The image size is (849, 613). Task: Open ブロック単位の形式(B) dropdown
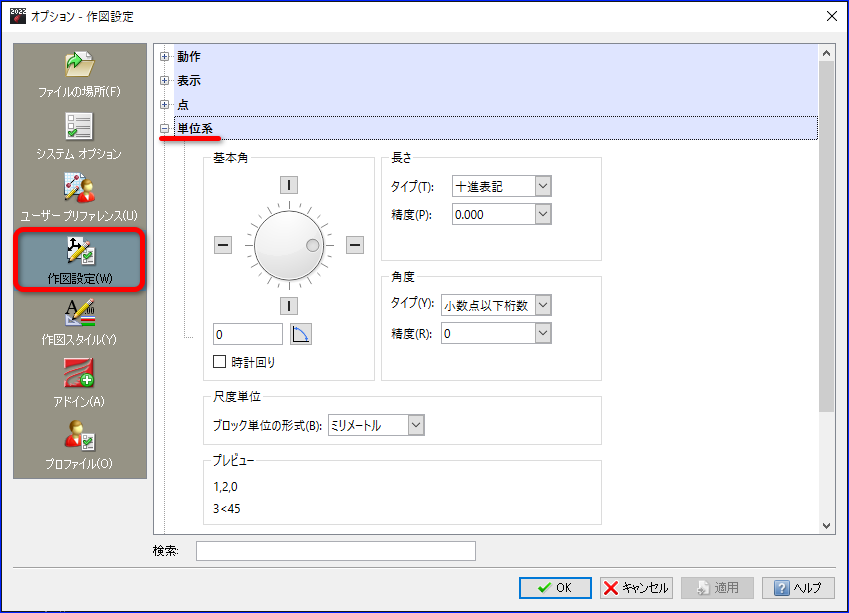coord(376,425)
